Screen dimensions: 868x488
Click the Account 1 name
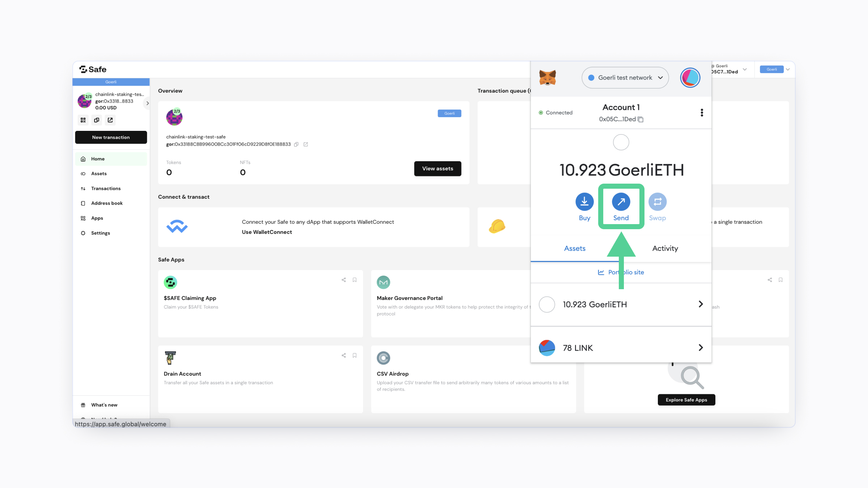point(621,107)
